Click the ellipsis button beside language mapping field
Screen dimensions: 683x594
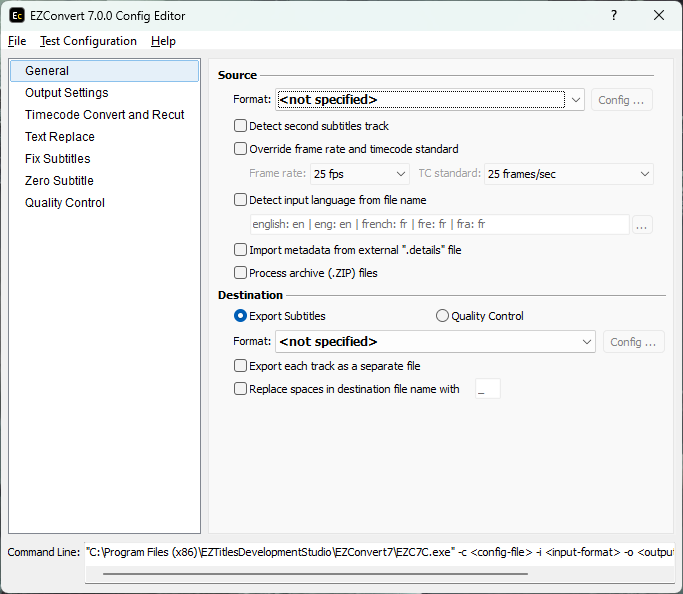pyautogui.click(x=642, y=225)
